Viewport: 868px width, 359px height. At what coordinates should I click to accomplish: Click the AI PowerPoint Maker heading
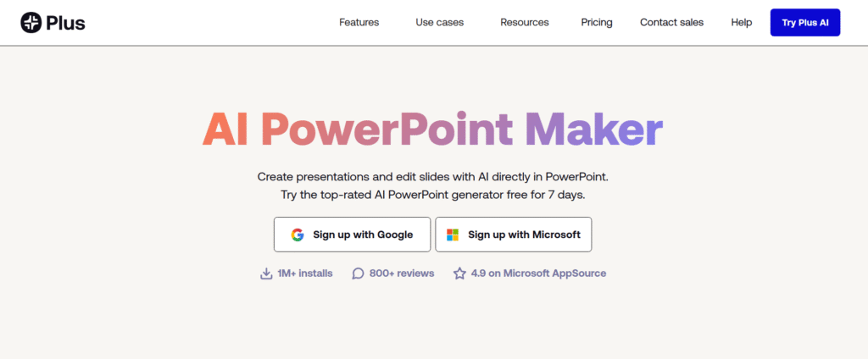click(432, 130)
